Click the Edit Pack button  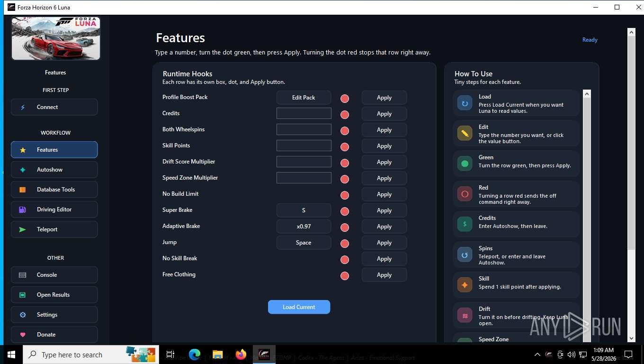pos(304,98)
